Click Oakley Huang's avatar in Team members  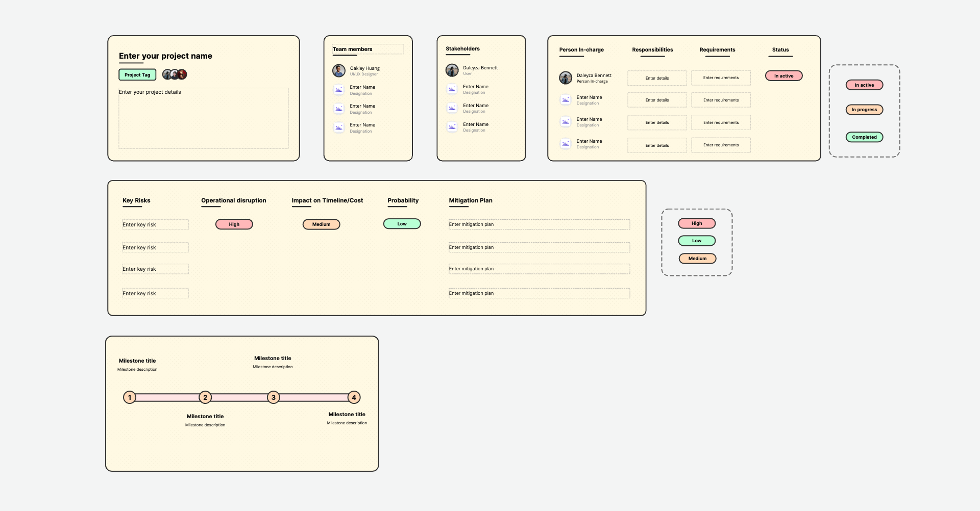click(x=339, y=71)
